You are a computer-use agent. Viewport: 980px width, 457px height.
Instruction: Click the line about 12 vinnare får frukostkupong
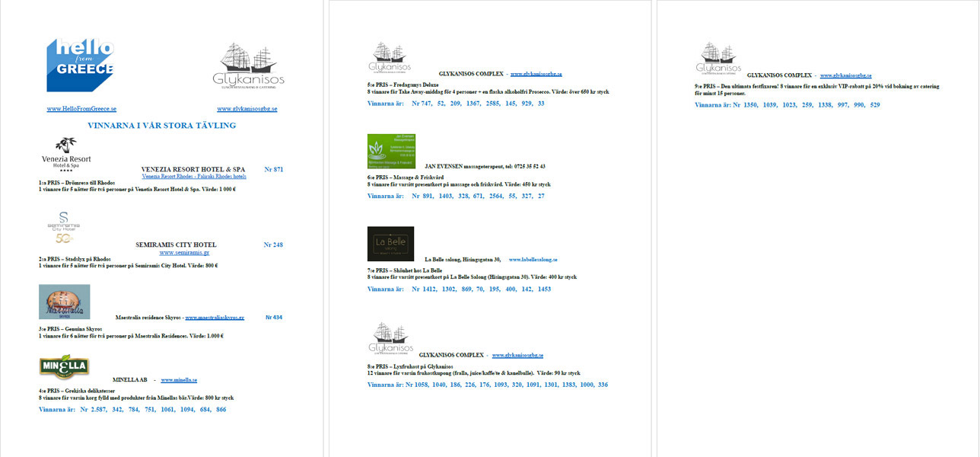[473, 373]
